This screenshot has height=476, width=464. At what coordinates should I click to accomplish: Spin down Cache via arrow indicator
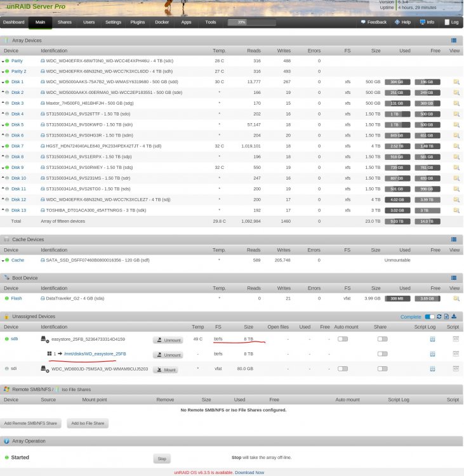click(x=3, y=261)
